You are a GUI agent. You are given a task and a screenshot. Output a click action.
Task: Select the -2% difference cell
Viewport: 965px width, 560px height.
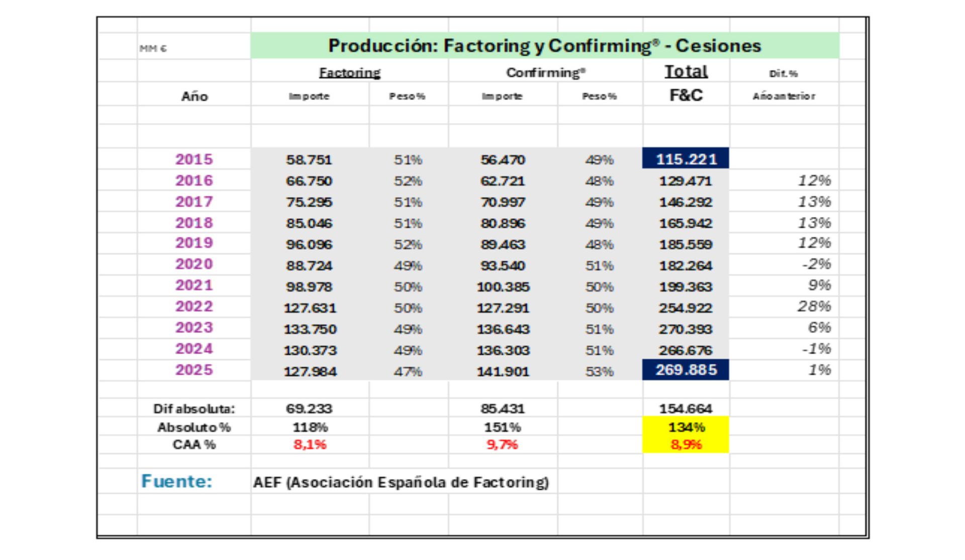[x=816, y=264]
